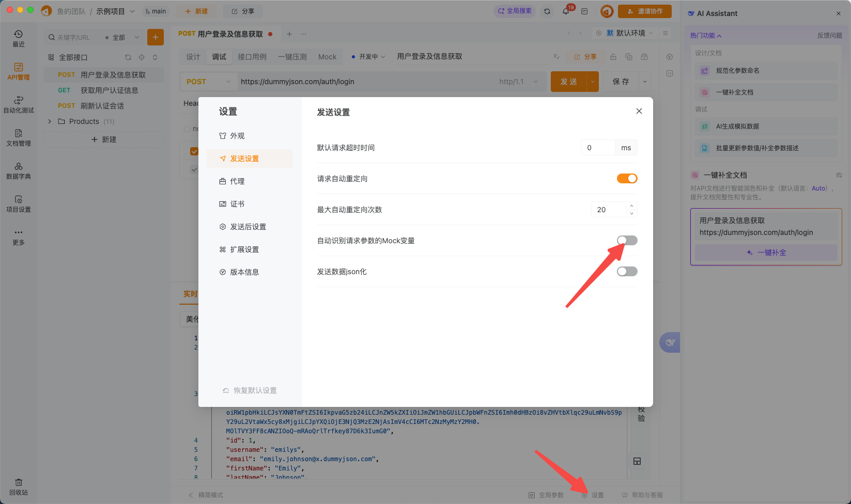Open the POST method dropdown
The width and height of the screenshot is (851, 504).
tap(208, 81)
